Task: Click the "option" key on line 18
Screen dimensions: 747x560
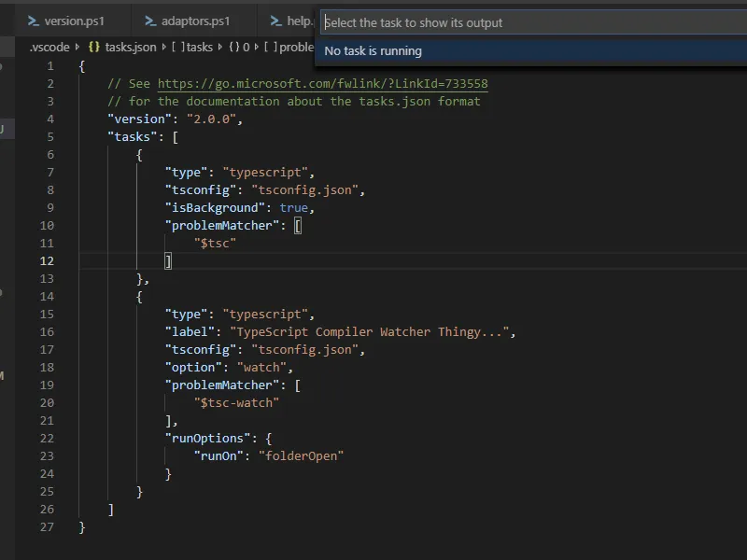Action: (193, 368)
